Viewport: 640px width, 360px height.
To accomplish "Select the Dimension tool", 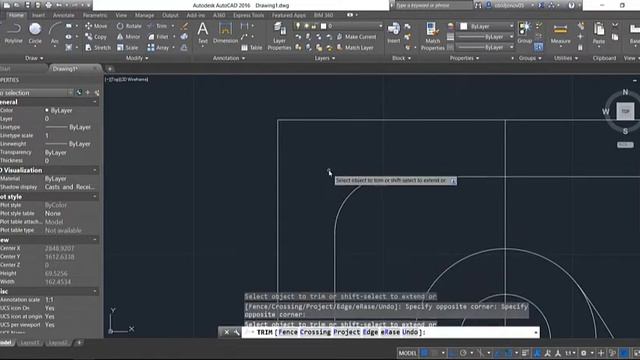I will click(225, 33).
